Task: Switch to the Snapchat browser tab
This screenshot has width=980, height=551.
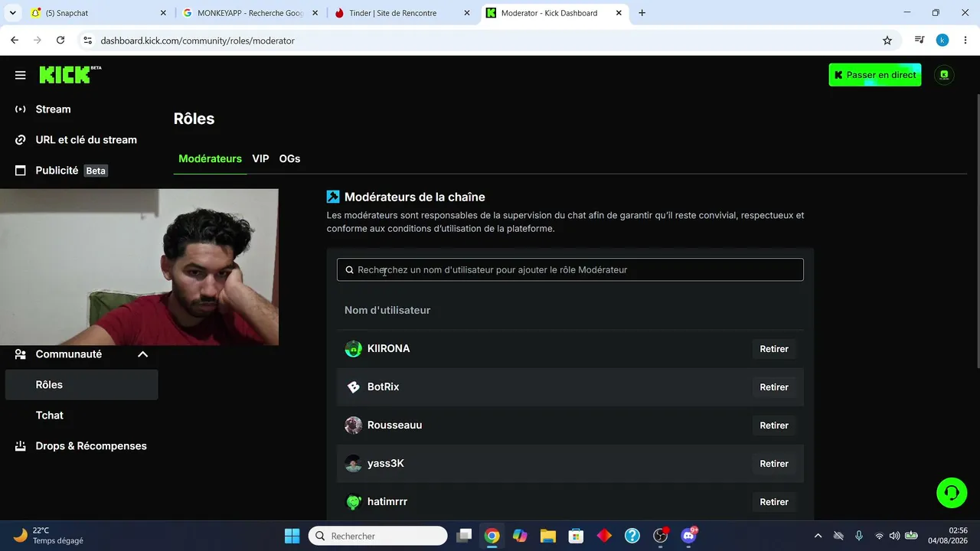Action: pos(99,13)
